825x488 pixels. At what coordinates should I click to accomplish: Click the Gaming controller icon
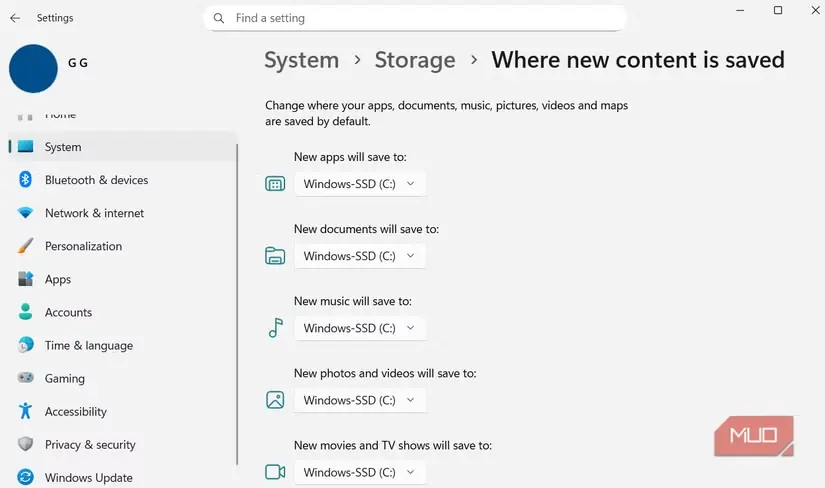point(25,378)
